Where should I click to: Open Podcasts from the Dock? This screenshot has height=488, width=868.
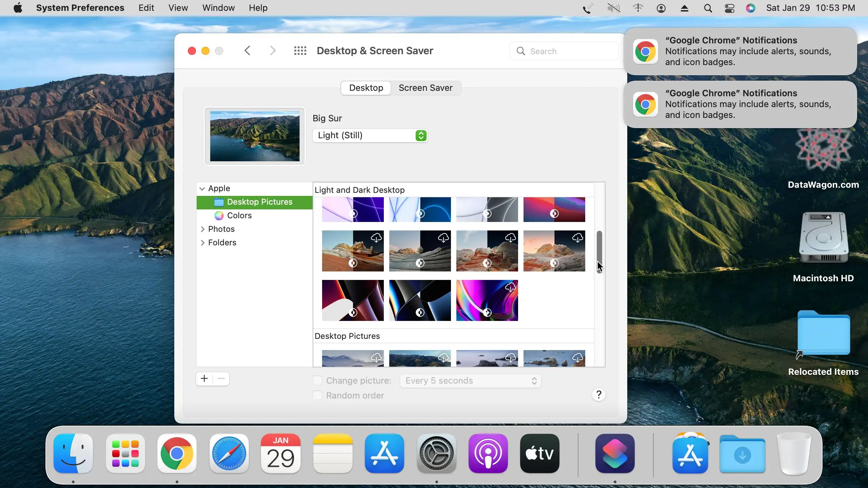[488, 453]
